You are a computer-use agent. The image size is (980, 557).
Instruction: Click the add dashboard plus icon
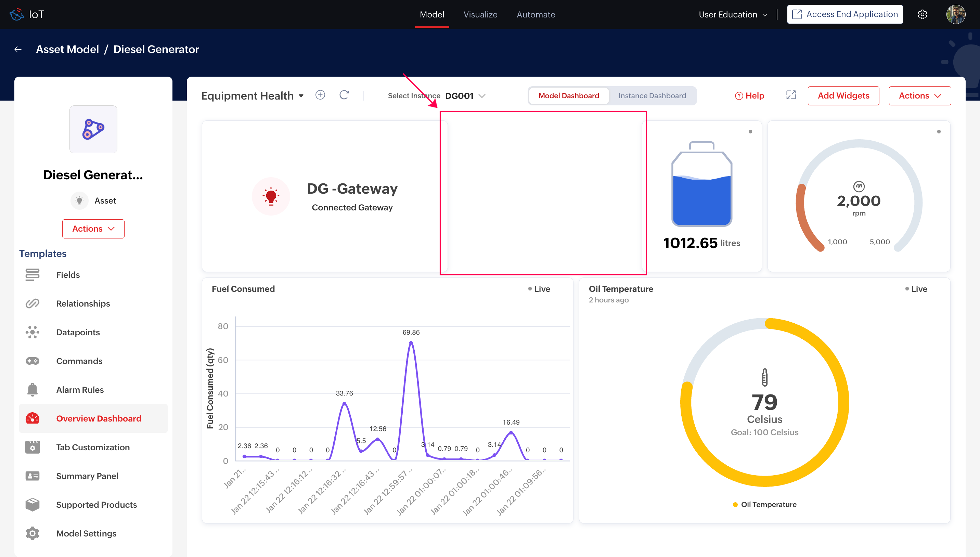click(320, 95)
